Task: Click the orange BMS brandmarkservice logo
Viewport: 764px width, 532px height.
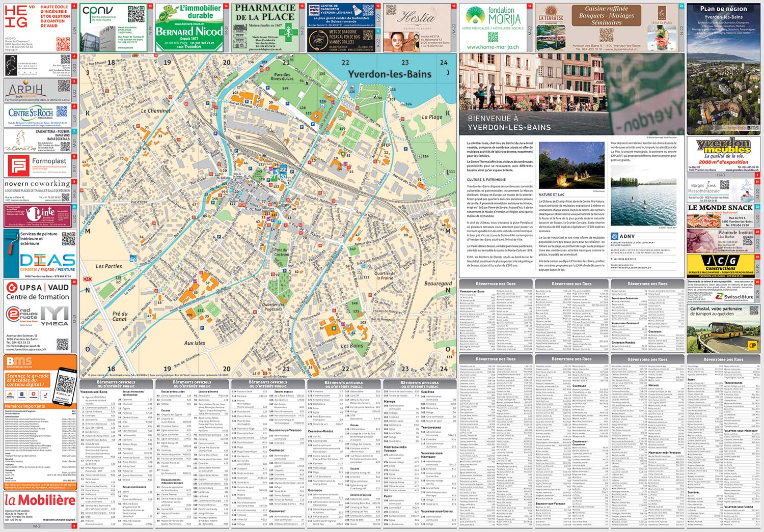Action: [19, 362]
